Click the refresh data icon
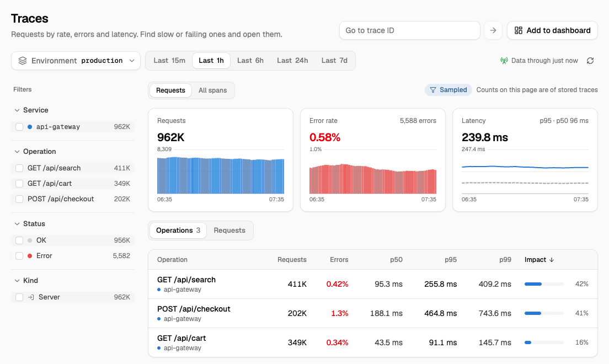Image resolution: width=609 pixels, height=364 pixels. [590, 61]
